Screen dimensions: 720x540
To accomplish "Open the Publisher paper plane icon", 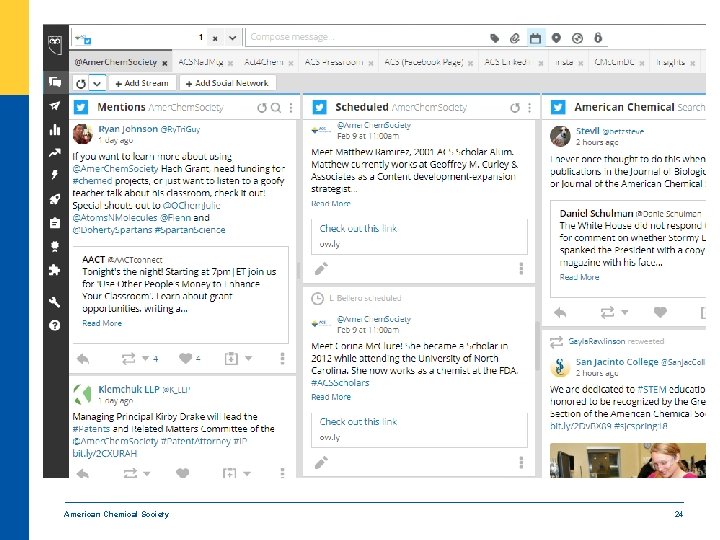I will pos(55,106).
